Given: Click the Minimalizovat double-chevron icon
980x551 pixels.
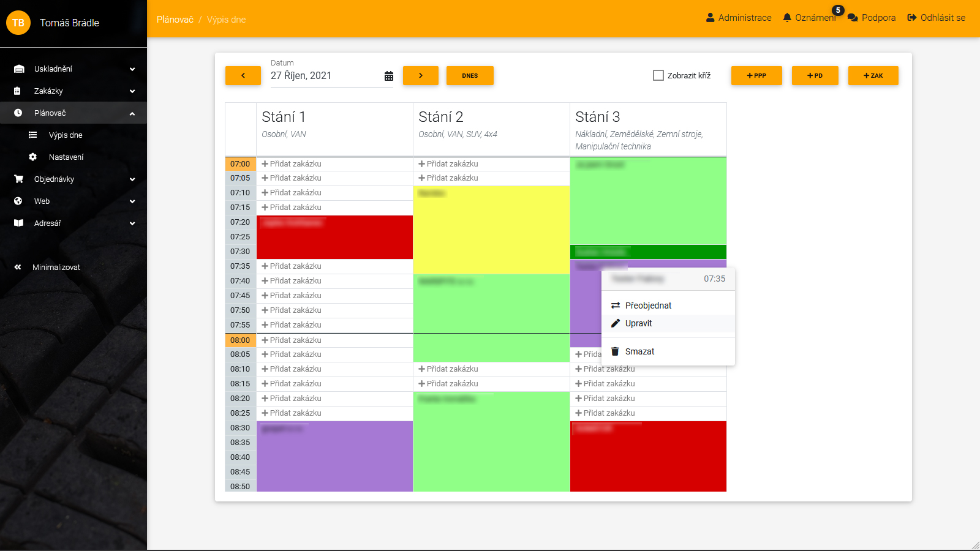Looking at the screenshot, I should 18,267.
